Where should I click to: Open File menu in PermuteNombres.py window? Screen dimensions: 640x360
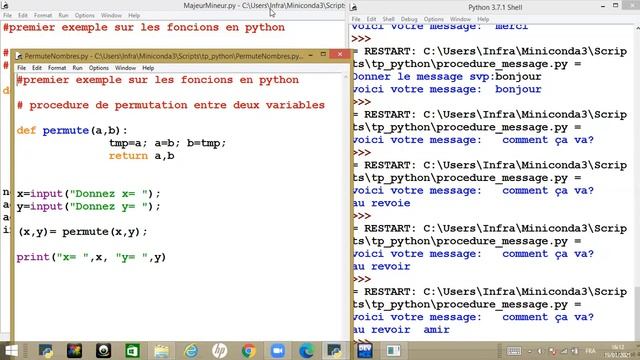click(21, 68)
